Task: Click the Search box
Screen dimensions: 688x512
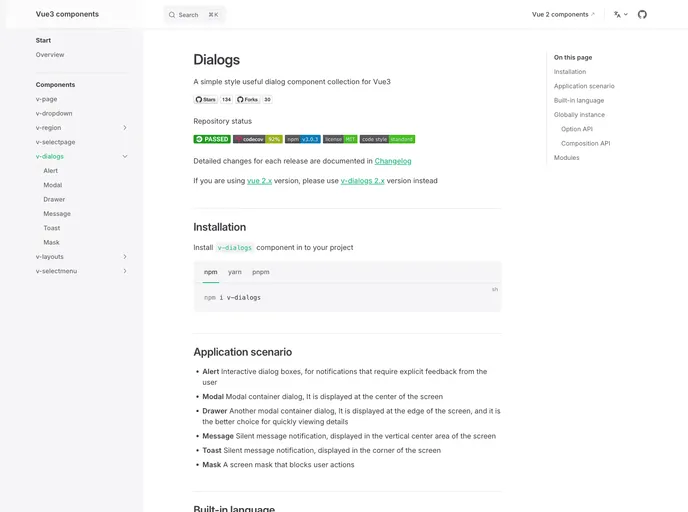Action: click(x=194, y=15)
